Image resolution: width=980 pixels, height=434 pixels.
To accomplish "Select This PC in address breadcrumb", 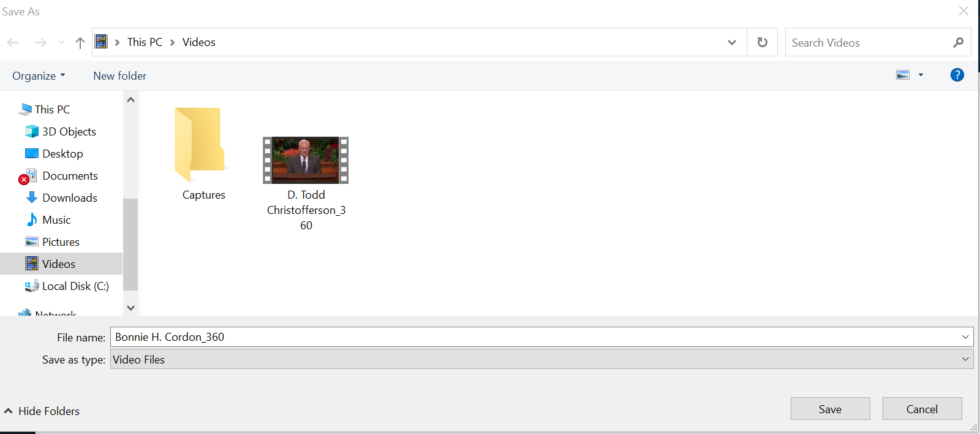I will coord(145,42).
